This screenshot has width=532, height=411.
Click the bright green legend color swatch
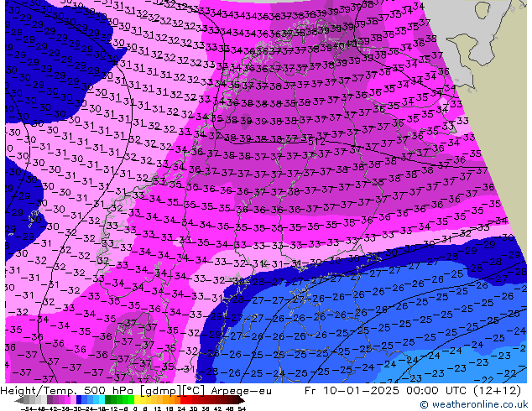(x=131, y=400)
